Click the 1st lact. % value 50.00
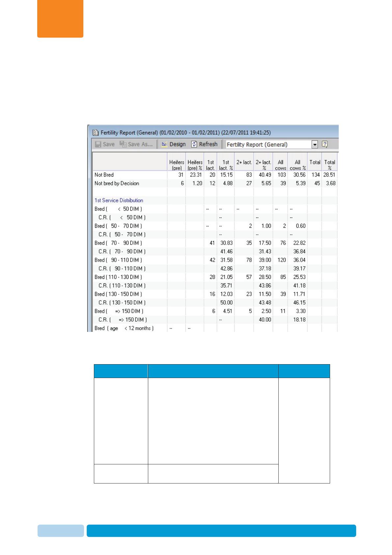Viewport: 392px width, 555px height. pyautogui.click(x=226, y=303)
